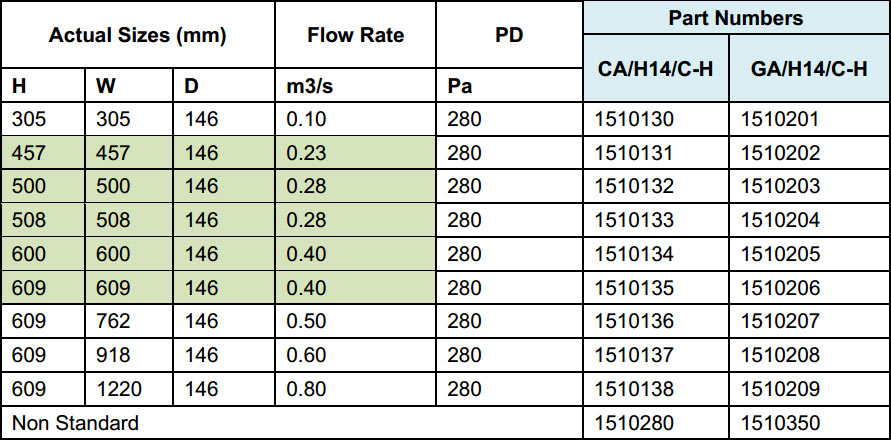The height and width of the screenshot is (440, 891).
Task: Click the PD column header
Action: (509, 35)
